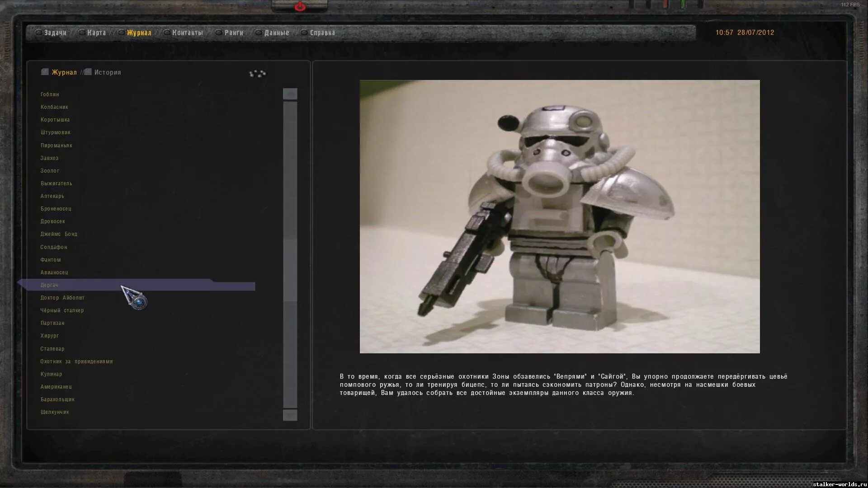The image size is (868, 488).
Task: Select the Хирург entry
Action: click(50, 336)
